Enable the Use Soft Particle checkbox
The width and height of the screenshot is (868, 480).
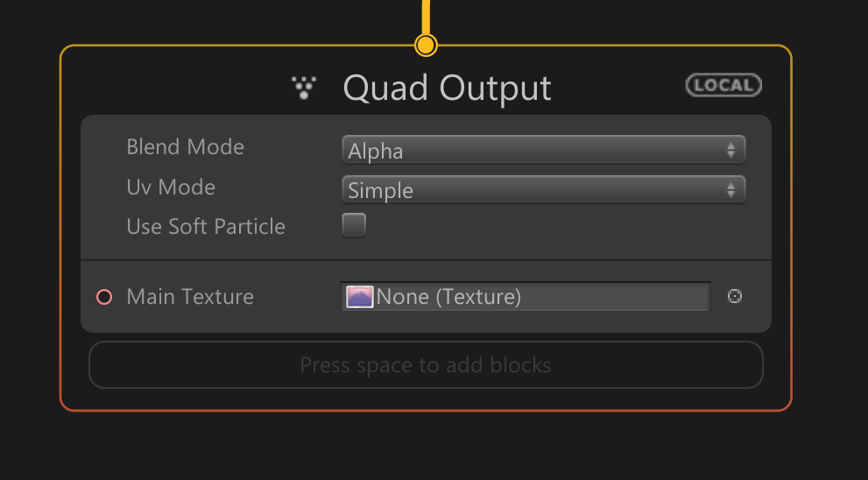point(354,225)
